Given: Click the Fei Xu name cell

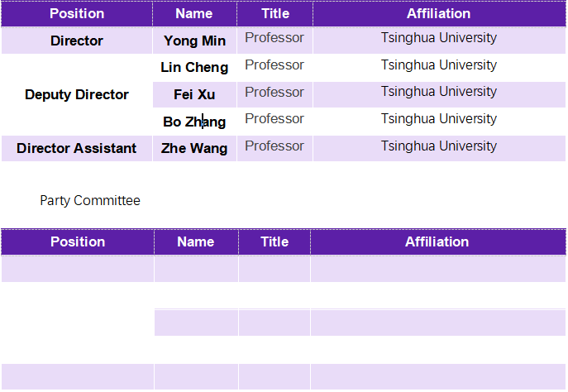Looking at the screenshot, I should coord(194,94).
